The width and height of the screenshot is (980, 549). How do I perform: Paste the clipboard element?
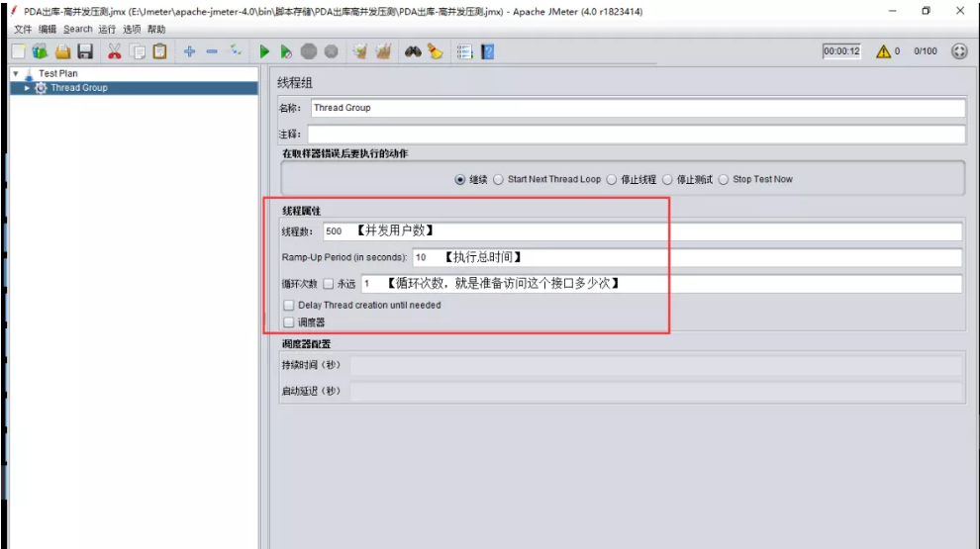click(160, 51)
